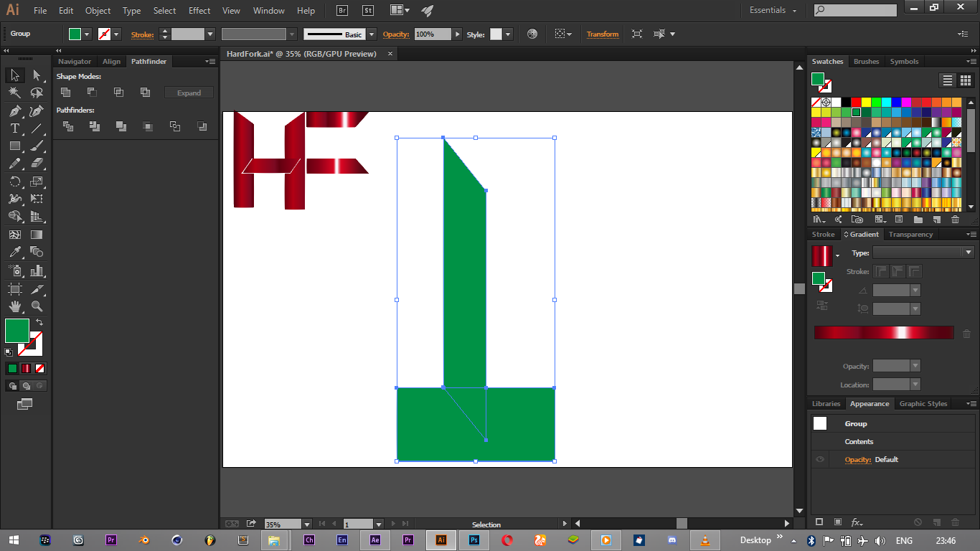The height and width of the screenshot is (551, 980).
Task: Activate the Zoom tool magnifier
Action: [x=37, y=306]
